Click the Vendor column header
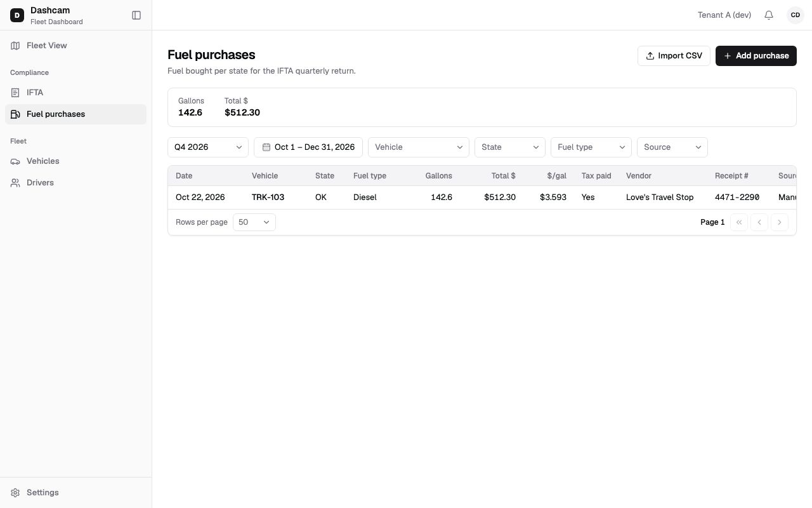This screenshot has height=508, width=812. click(x=639, y=176)
